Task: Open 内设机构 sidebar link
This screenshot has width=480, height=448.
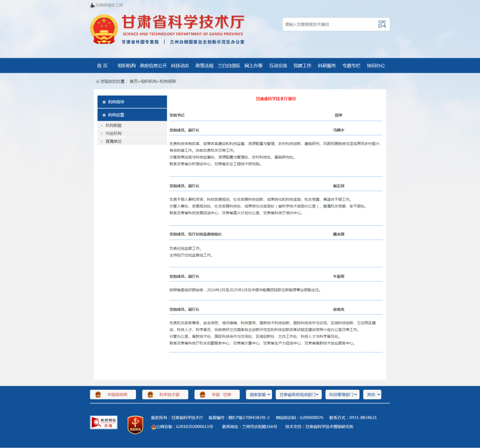Action: click(x=114, y=133)
